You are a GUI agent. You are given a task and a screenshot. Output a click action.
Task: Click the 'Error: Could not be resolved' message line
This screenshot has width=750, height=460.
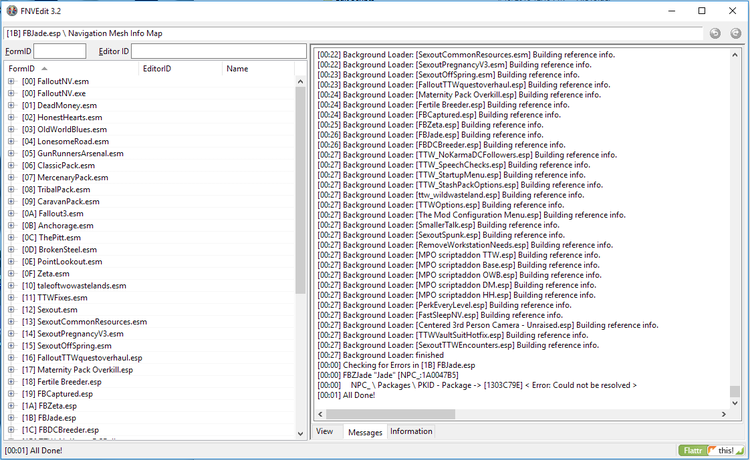[477, 385]
